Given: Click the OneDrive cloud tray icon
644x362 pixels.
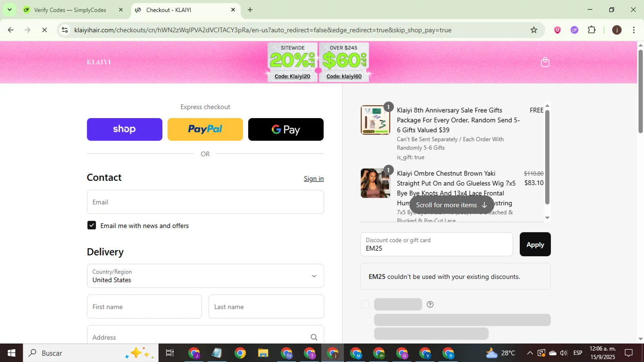Looking at the screenshot, I should coord(553,353).
